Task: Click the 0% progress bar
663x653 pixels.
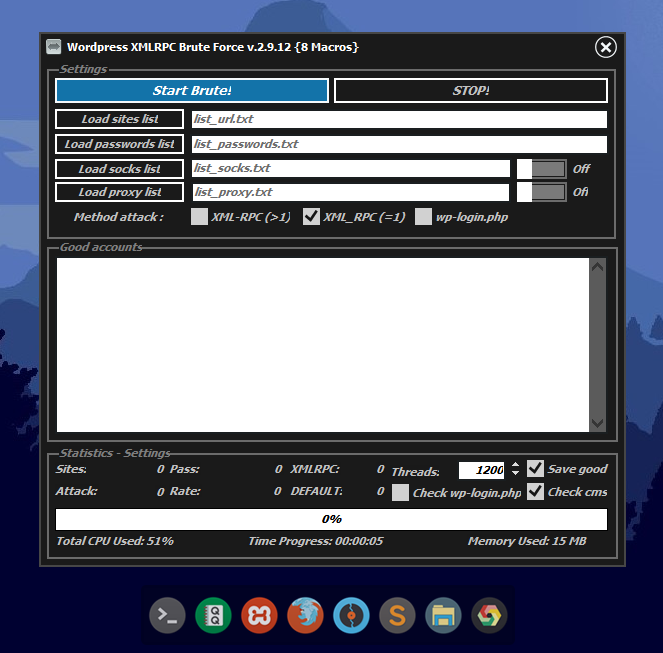Action: click(x=332, y=519)
